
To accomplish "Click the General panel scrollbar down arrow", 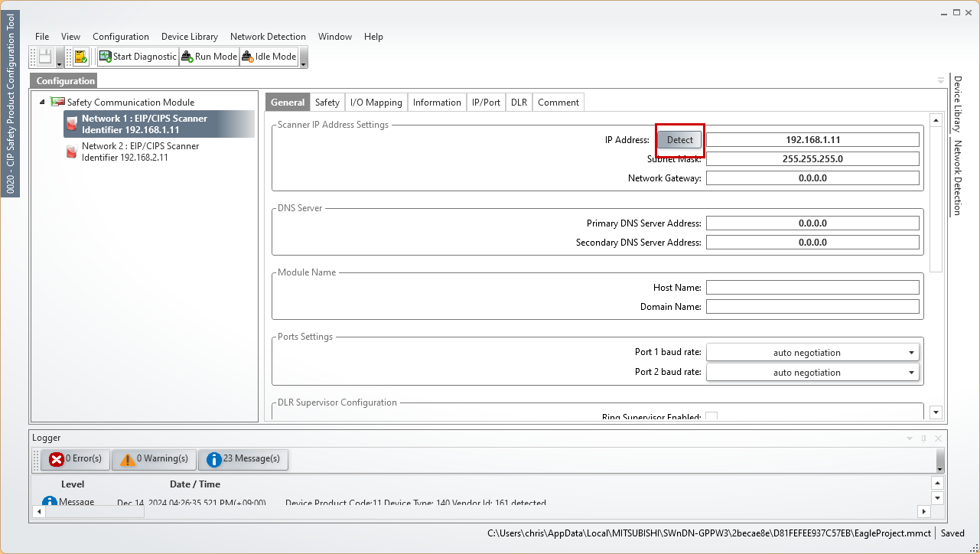I will click(x=936, y=412).
